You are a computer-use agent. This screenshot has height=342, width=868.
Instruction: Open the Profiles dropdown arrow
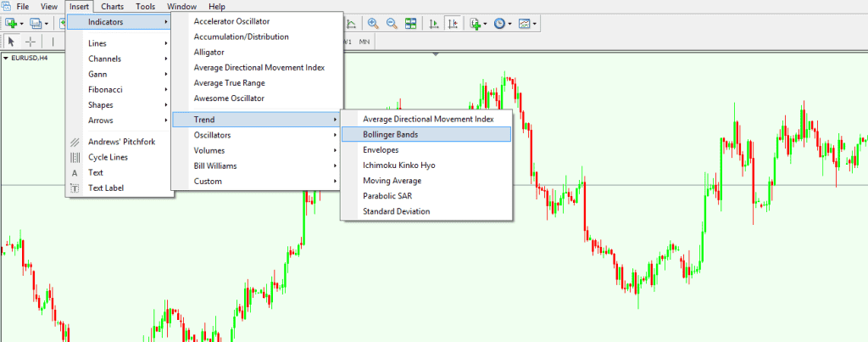(47, 23)
